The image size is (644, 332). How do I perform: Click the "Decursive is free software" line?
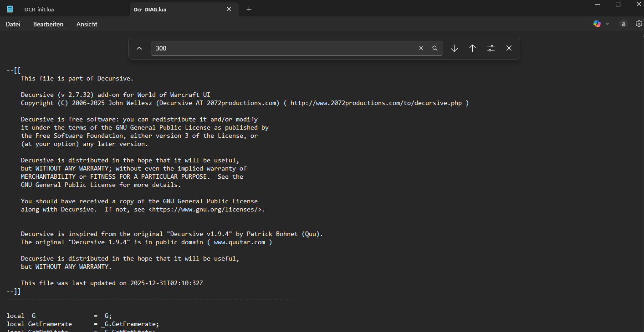click(x=139, y=119)
